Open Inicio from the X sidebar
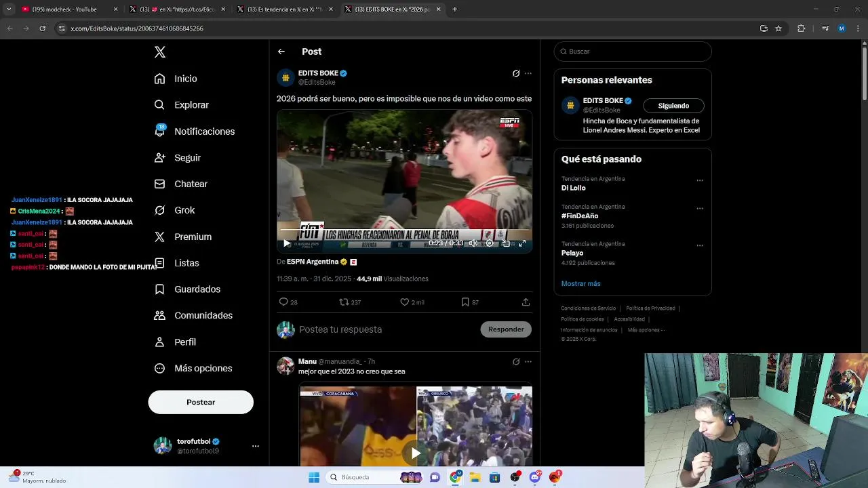 click(x=176, y=79)
